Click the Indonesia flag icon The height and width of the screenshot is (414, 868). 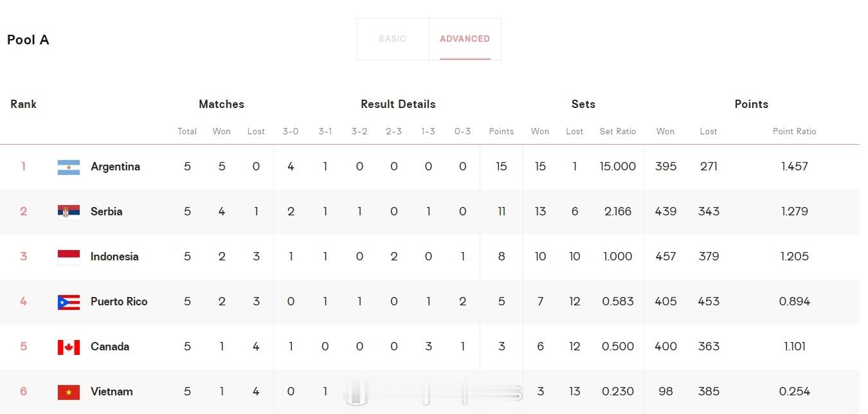pyautogui.click(x=69, y=257)
